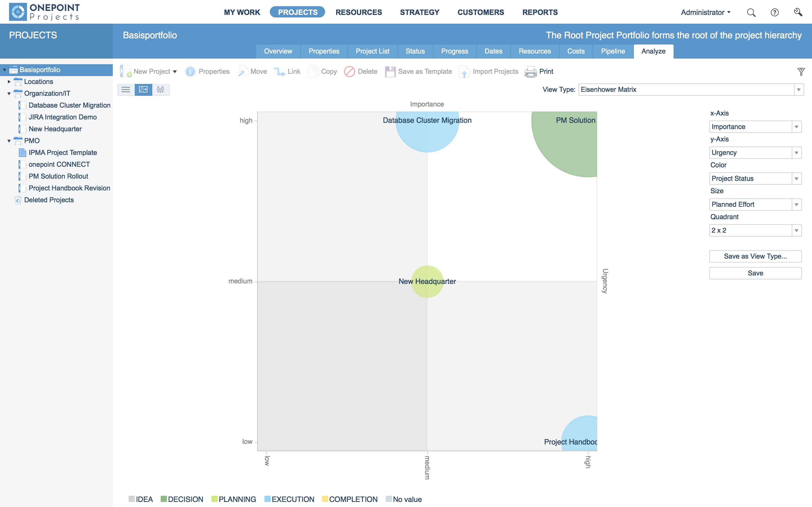Click Save as View Type button

coord(755,256)
